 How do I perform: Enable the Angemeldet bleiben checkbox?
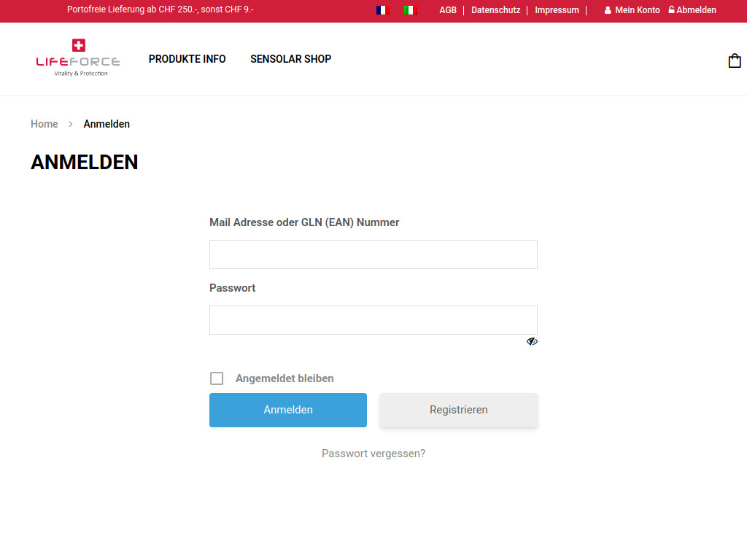(217, 378)
